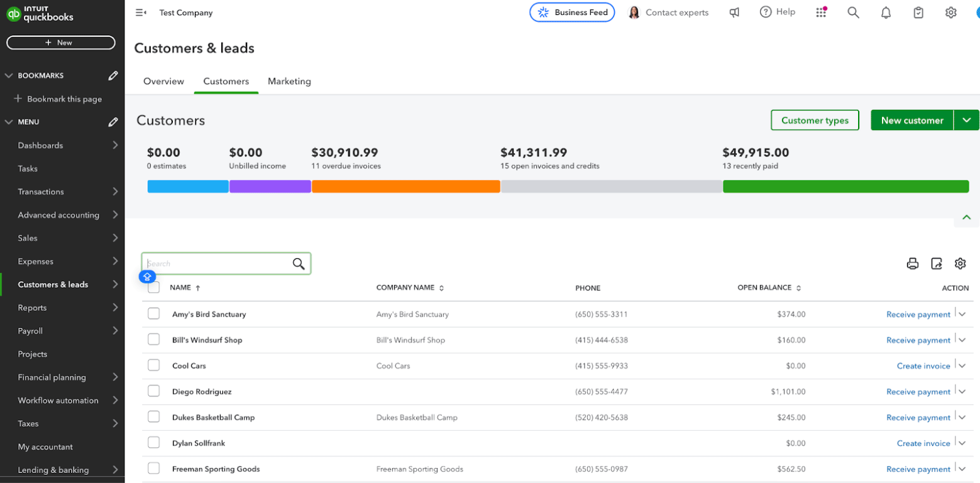Open the Freeman Sporting Goods customer name

[x=216, y=469]
